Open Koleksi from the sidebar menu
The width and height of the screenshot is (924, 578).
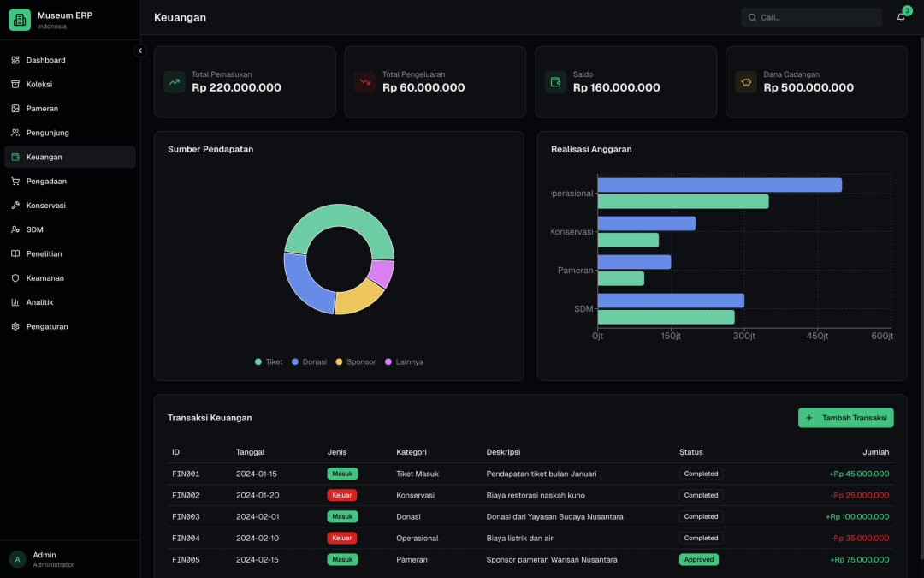39,85
